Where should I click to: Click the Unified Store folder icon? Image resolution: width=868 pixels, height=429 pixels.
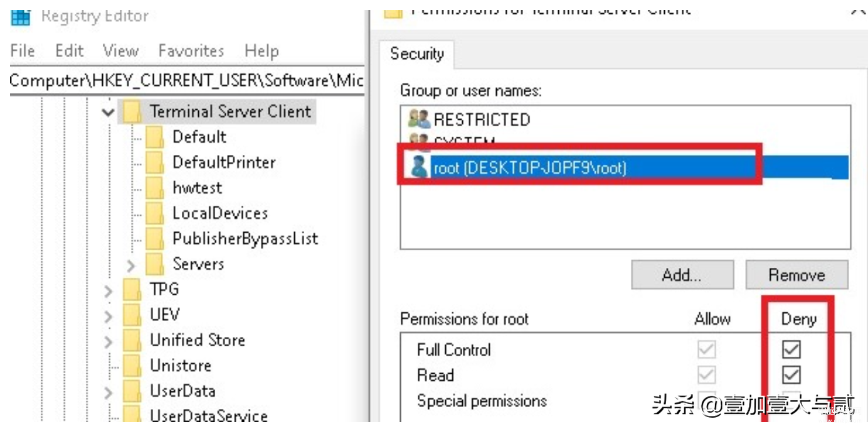point(132,340)
